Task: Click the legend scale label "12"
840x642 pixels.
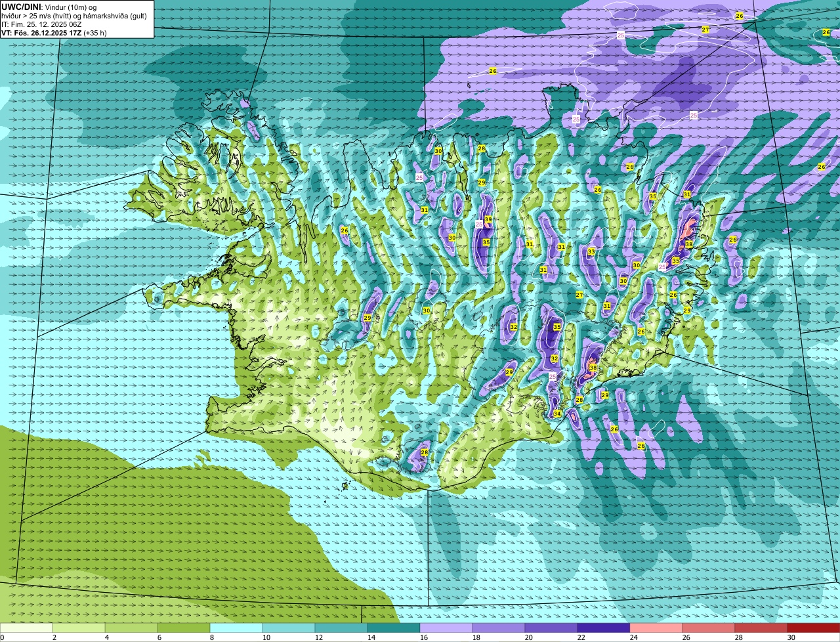Action: pyautogui.click(x=319, y=637)
